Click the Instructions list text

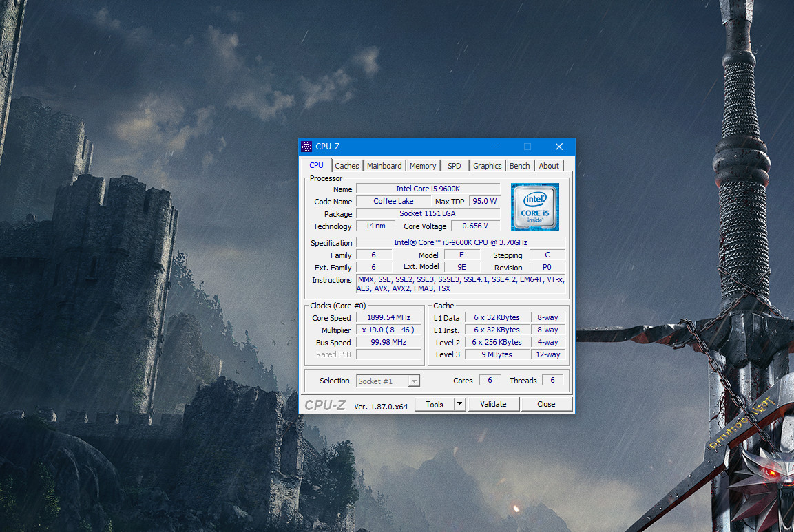tap(461, 284)
